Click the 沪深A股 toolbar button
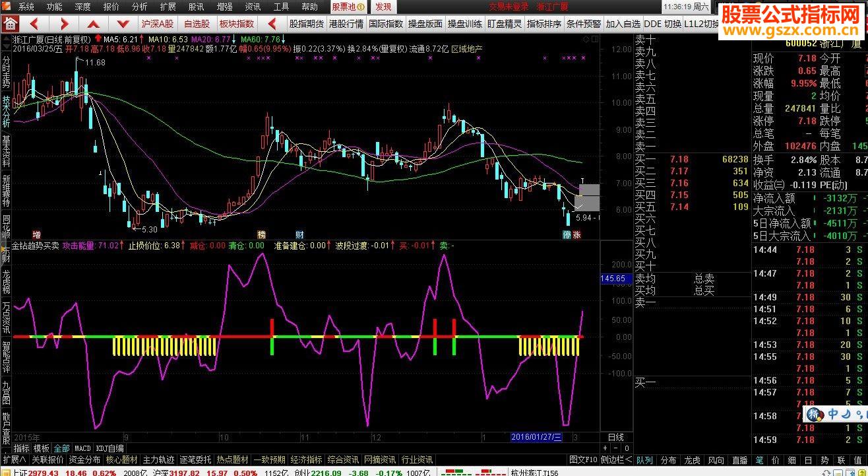 tap(158, 24)
